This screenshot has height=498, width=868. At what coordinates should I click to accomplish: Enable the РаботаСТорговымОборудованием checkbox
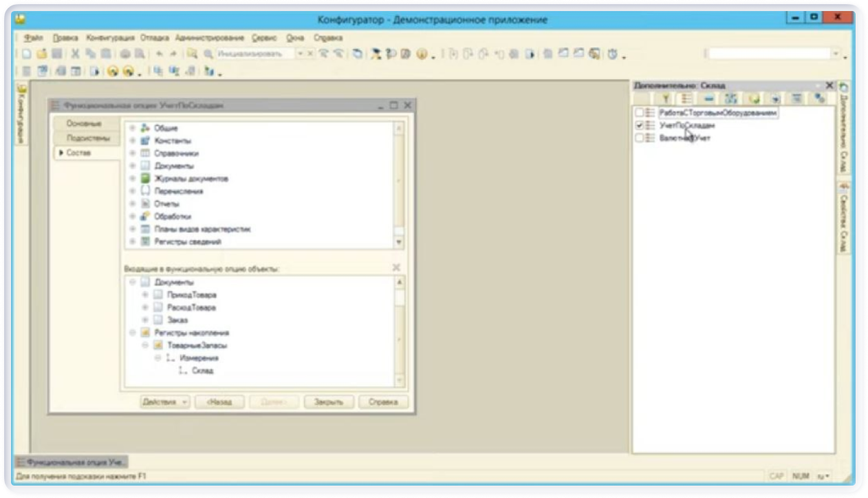click(640, 113)
